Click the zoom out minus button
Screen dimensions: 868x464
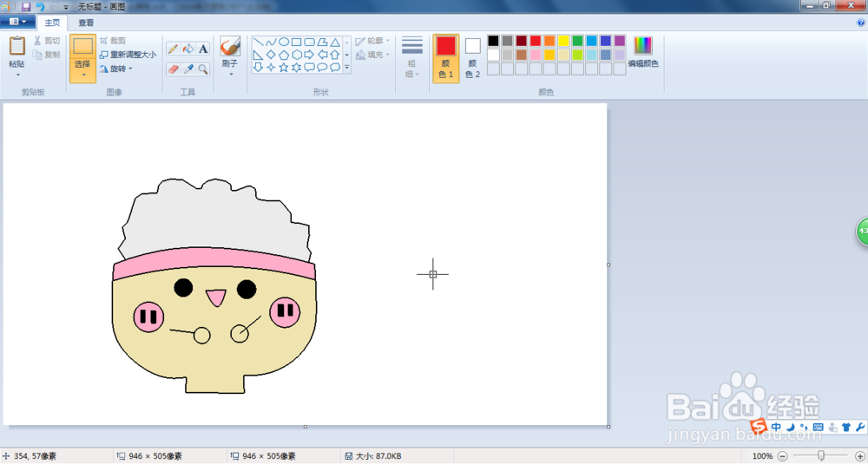(x=782, y=456)
